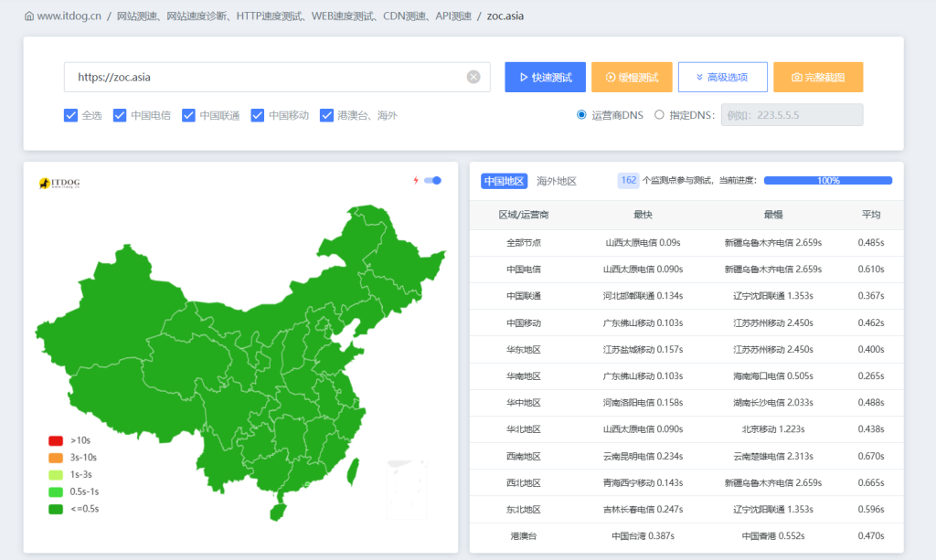The width and height of the screenshot is (936, 560).
Task: Toggle the blue switch above the map
Action: click(432, 181)
